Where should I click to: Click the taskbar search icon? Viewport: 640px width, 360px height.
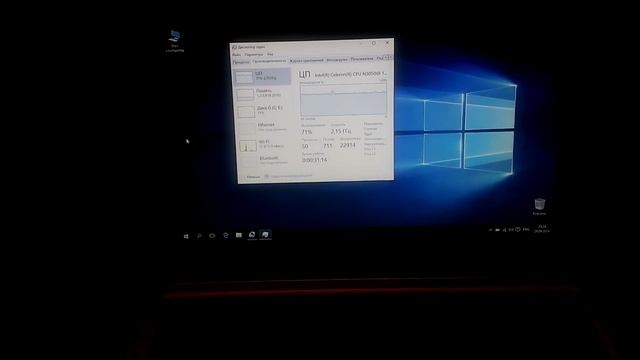199,236
